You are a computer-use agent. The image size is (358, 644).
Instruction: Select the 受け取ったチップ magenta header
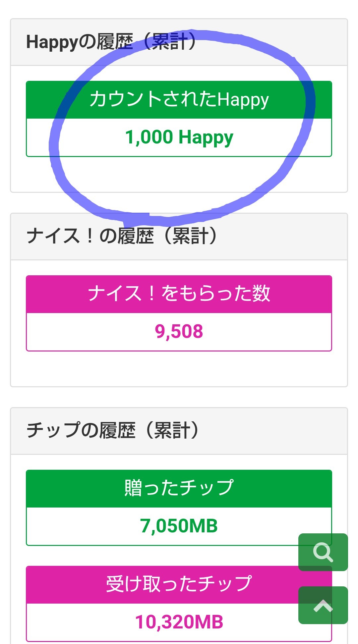[179, 584]
